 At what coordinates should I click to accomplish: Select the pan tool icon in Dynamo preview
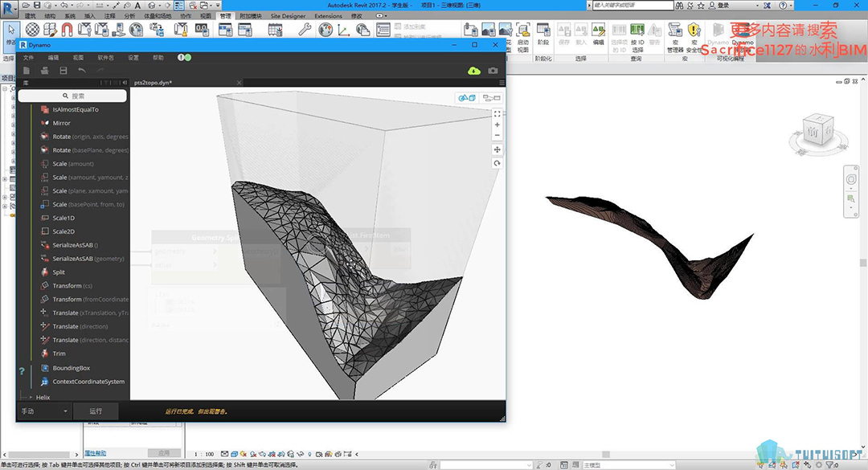(x=497, y=149)
